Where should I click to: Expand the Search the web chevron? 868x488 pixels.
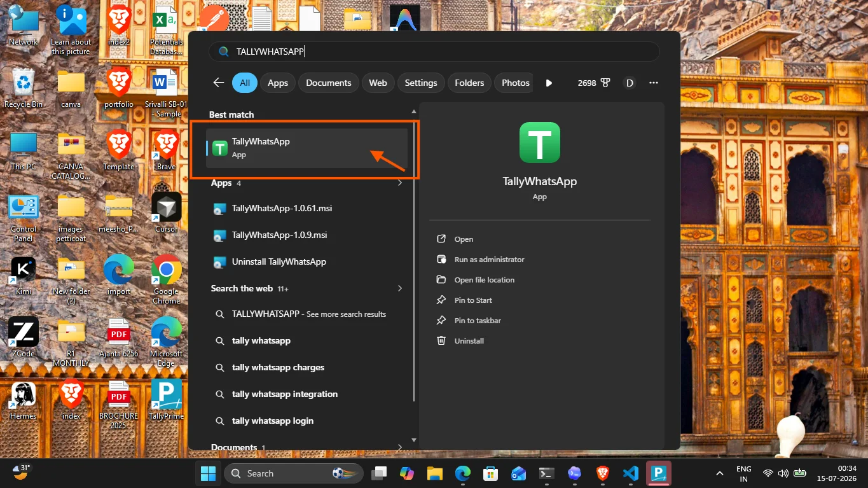tap(400, 288)
